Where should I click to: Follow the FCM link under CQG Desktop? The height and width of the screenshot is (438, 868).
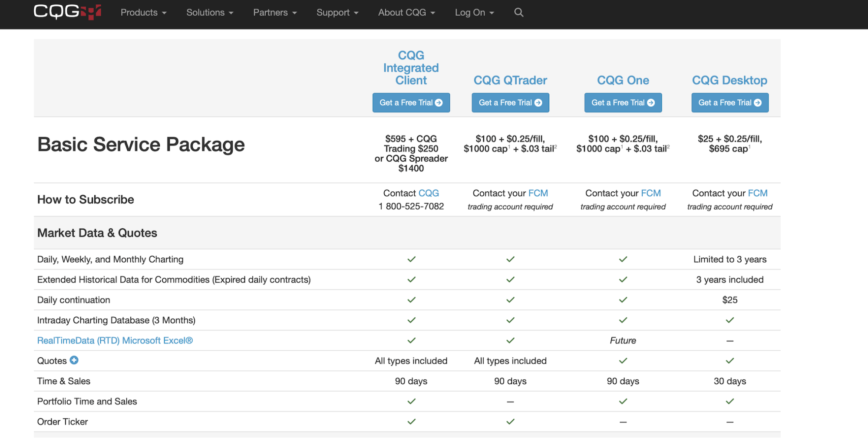click(x=758, y=193)
